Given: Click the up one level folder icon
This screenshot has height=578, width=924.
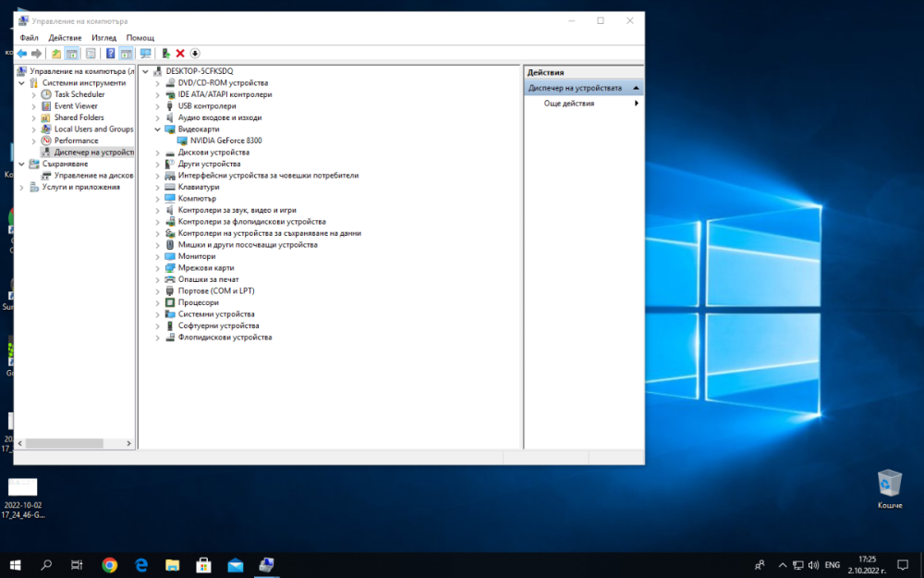Looking at the screenshot, I should [x=56, y=54].
